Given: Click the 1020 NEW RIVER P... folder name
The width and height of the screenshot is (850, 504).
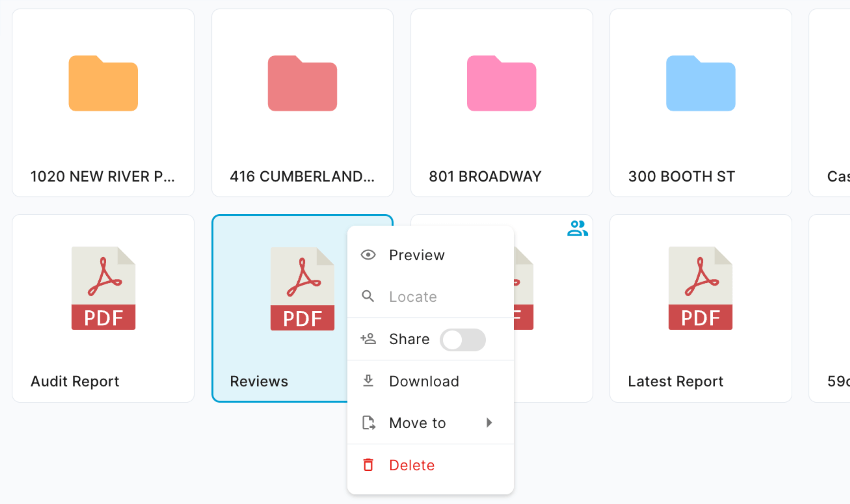Looking at the screenshot, I should click(x=102, y=176).
